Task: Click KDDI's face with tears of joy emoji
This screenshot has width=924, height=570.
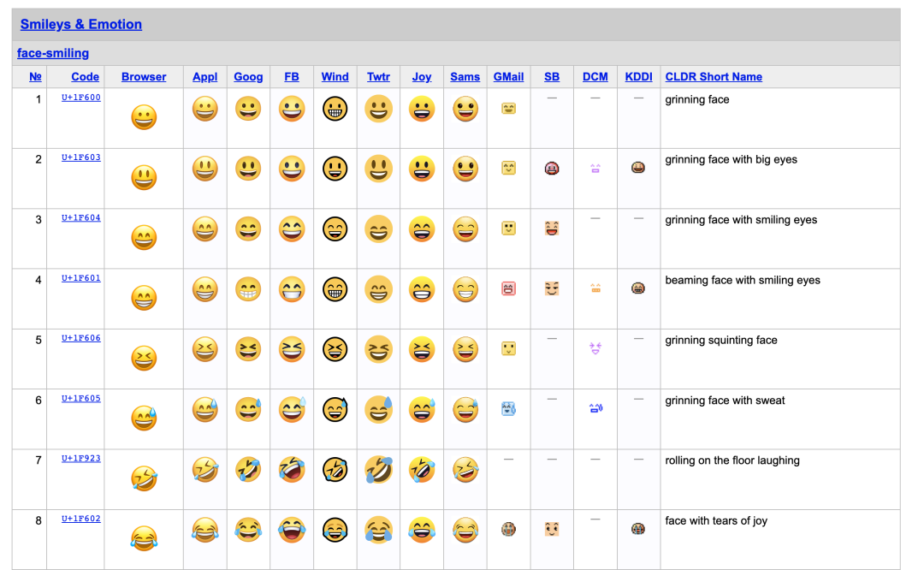Action: (x=637, y=529)
